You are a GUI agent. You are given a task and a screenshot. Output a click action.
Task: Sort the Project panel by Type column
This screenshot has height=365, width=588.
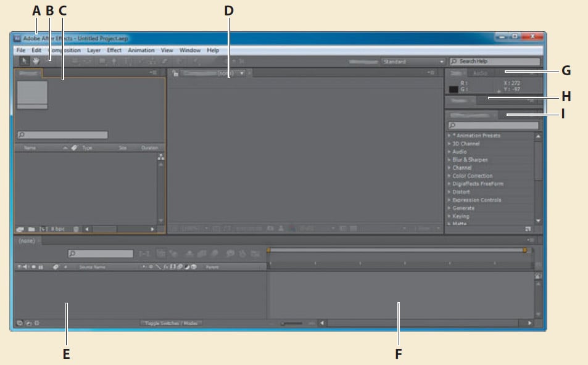[x=87, y=147]
